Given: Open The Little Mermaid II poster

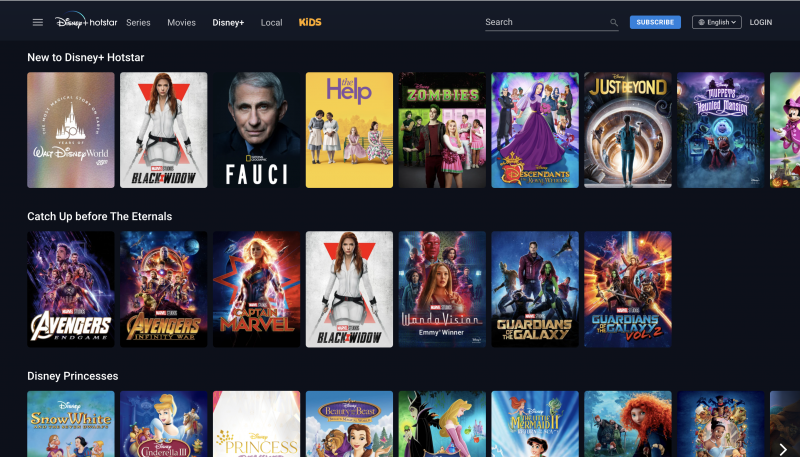Looking at the screenshot, I should [x=535, y=424].
